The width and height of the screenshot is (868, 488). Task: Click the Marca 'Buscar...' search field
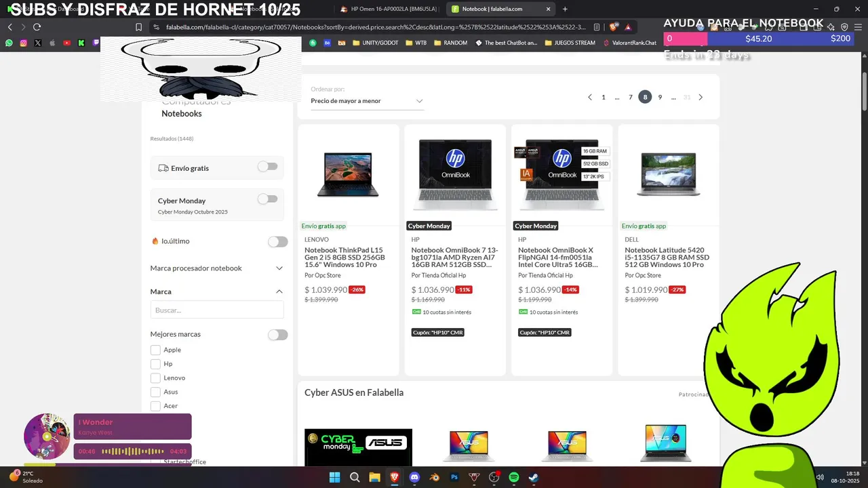(x=217, y=310)
